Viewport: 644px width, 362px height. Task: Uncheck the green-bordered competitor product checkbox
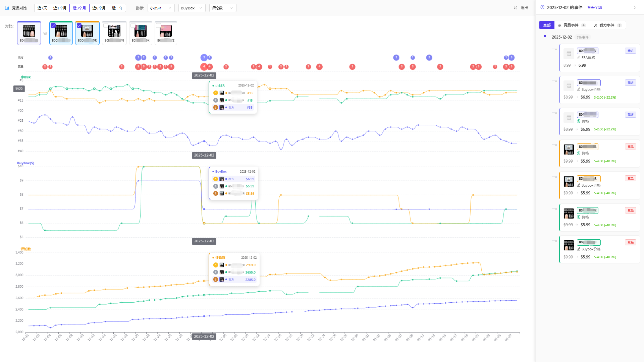click(x=53, y=25)
